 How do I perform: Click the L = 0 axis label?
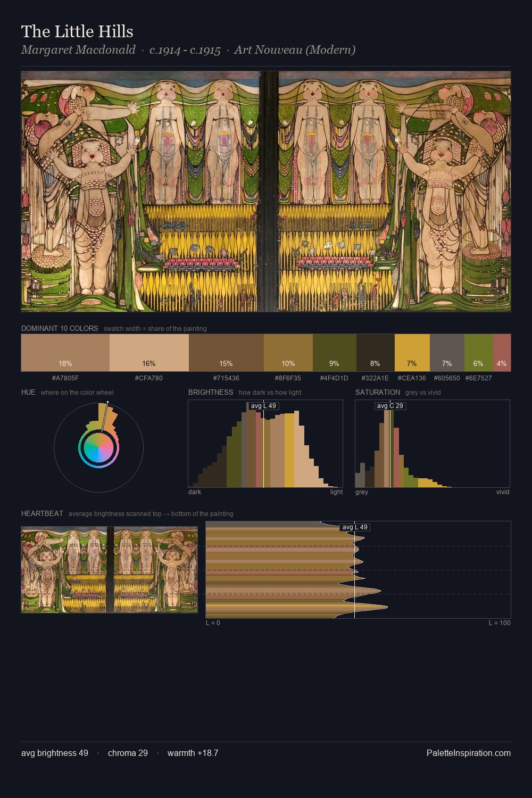(x=213, y=623)
